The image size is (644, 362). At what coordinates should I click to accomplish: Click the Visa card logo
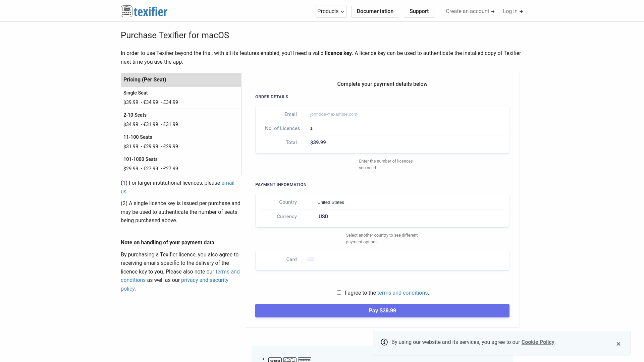[x=275, y=360]
